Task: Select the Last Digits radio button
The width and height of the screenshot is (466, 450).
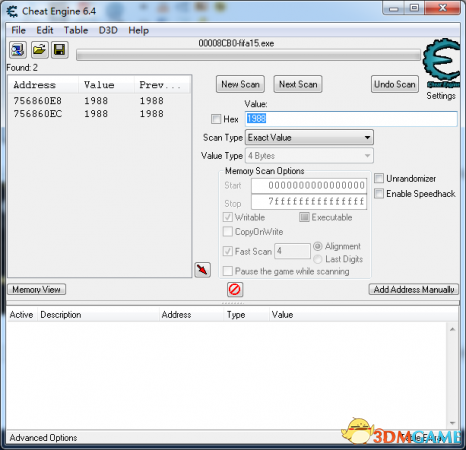Action: pyautogui.click(x=318, y=259)
